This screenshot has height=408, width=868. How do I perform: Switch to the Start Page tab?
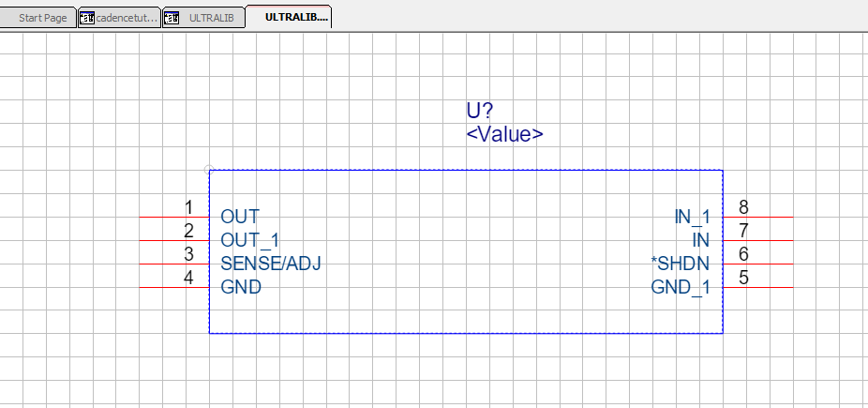(x=38, y=18)
